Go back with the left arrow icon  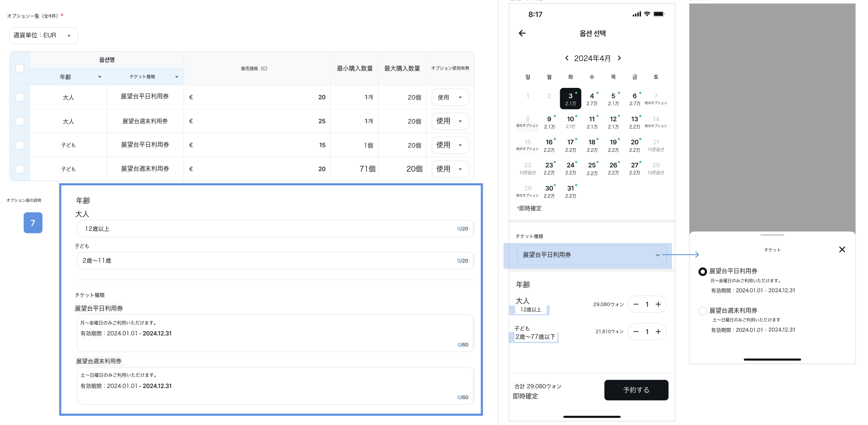(x=522, y=33)
